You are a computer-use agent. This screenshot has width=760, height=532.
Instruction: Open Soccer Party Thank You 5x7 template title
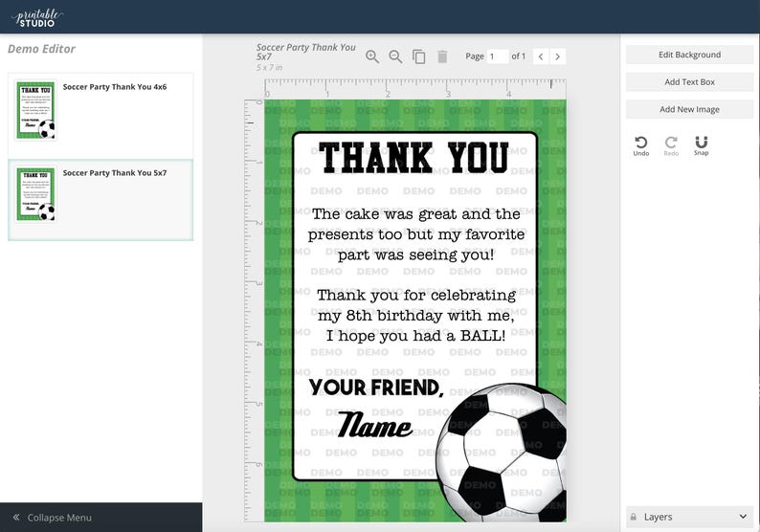coord(115,173)
